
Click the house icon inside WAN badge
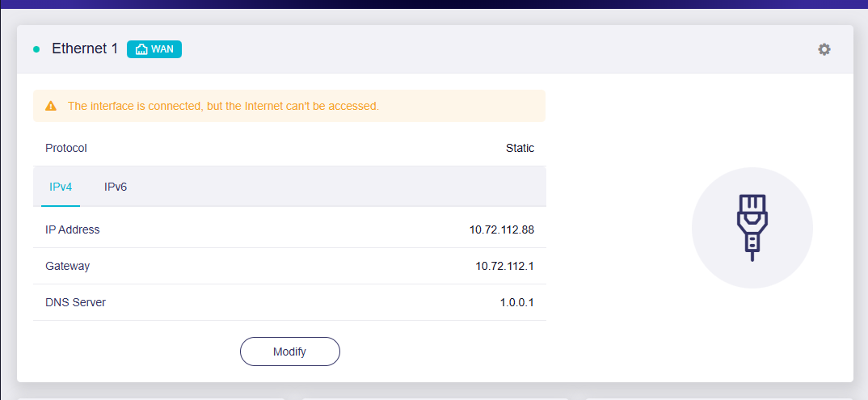click(141, 49)
